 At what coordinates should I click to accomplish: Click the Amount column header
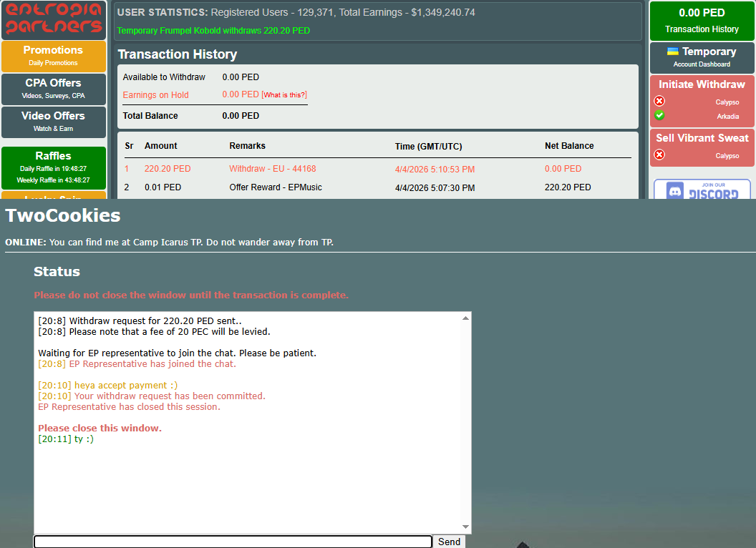160,145
